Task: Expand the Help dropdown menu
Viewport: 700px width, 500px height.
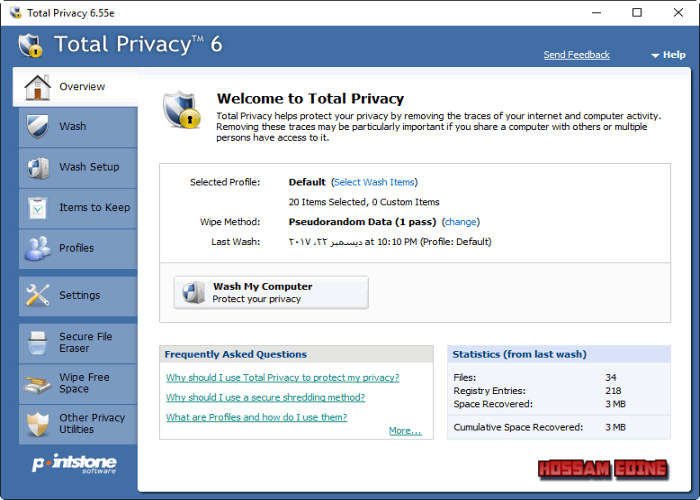Action: (x=668, y=55)
